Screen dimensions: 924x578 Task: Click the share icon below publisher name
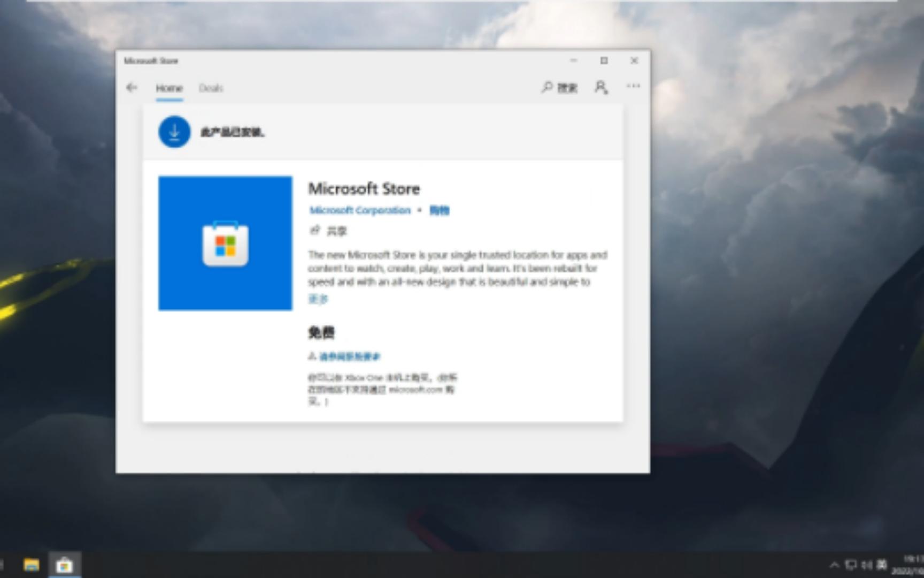tap(314, 230)
